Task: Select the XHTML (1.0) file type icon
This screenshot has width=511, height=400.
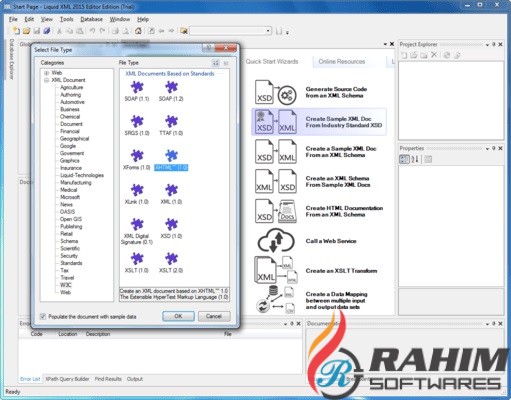Action: 171,156
